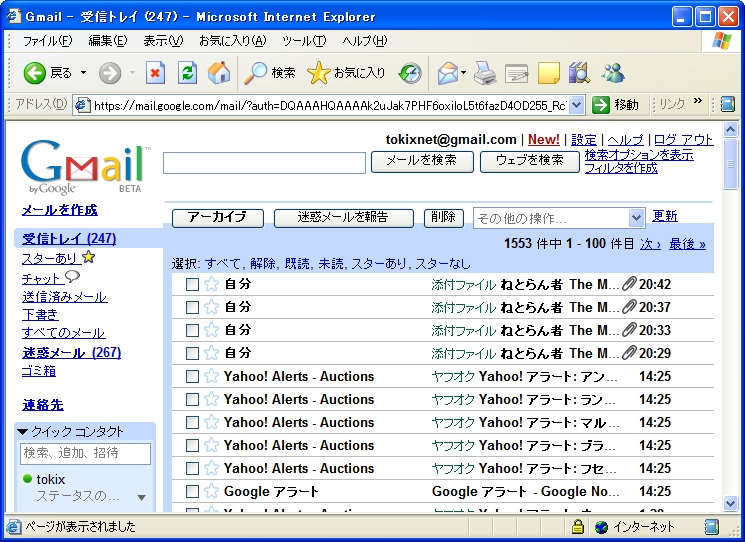Check the box for the Google アラート message
Image resolution: width=745 pixels, height=542 pixels.
click(x=192, y=492)
